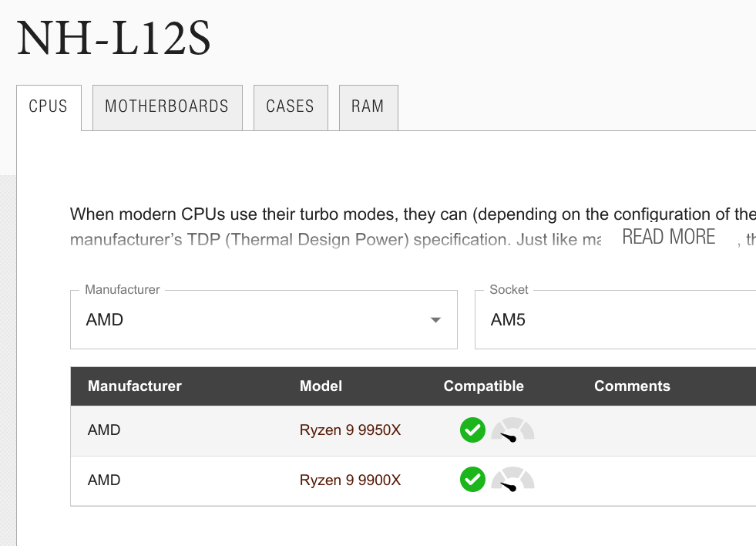This screenshot has height=546, width=756.
Task: Open the Ryzen 9 9900X model link
Action: (350, 480)
